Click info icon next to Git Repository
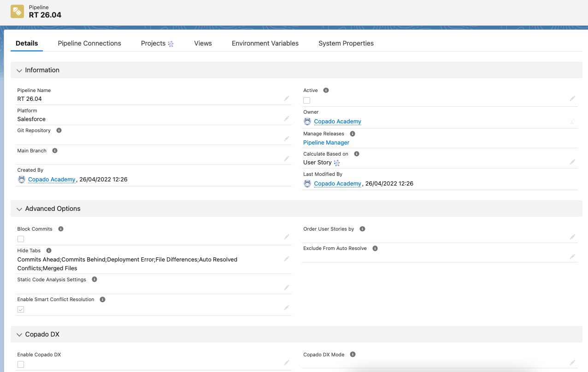Screen dimensions: 588x372 pos(59,131)
